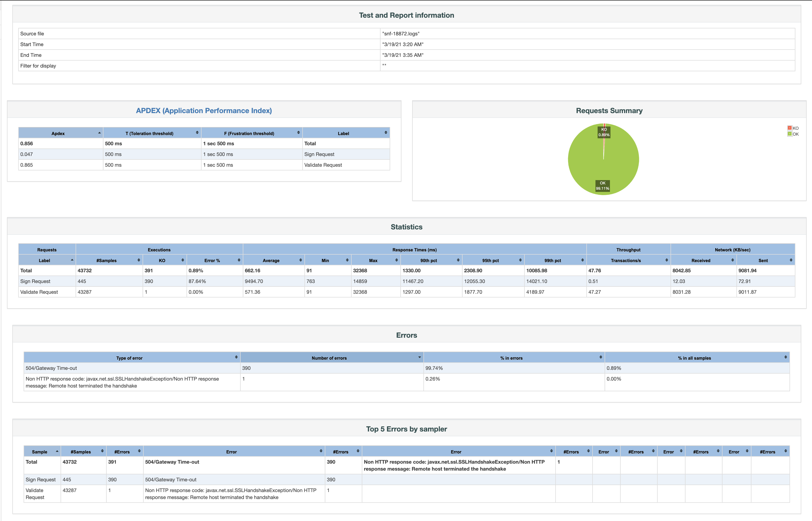The width and height of the screenshot is (812, 521).
Task: Click the Executions group header
Action: point(159,250)
